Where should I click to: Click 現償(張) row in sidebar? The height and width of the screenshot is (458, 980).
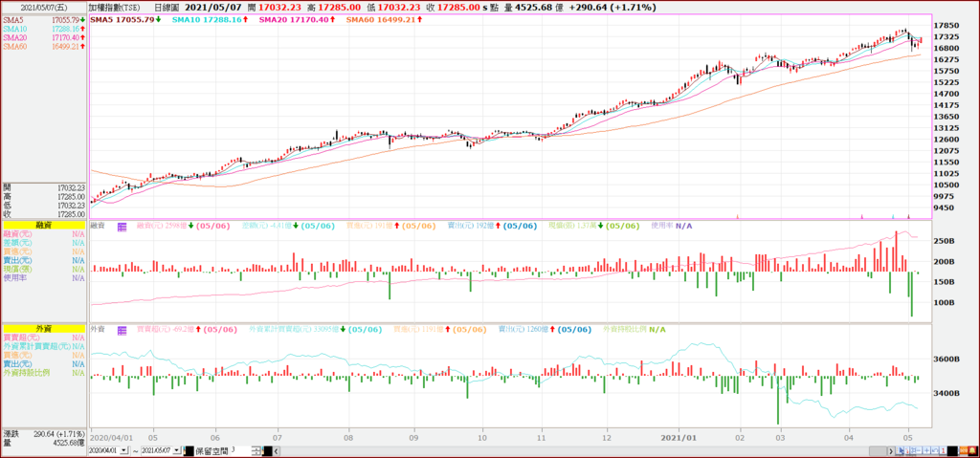tap(44, 269)
